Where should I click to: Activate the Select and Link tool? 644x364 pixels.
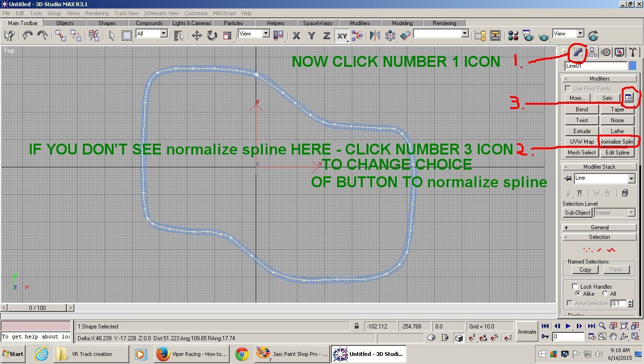click(61, 36)
